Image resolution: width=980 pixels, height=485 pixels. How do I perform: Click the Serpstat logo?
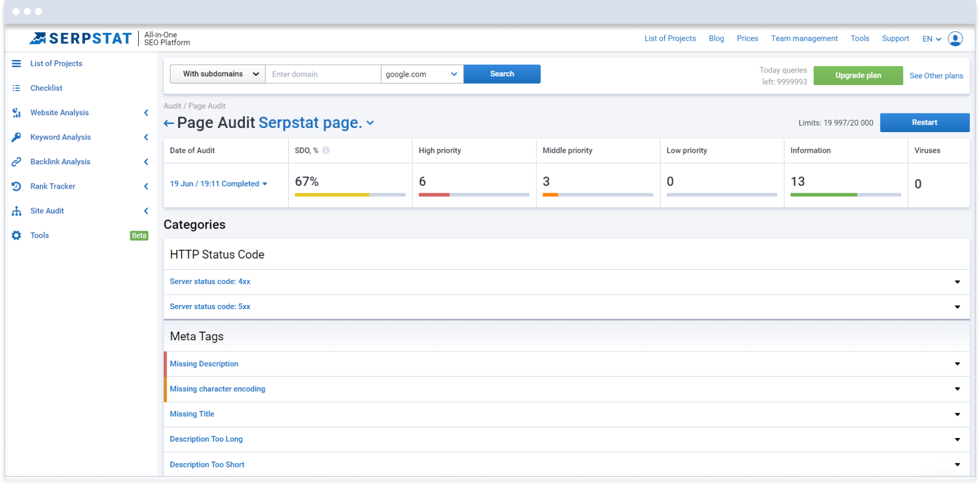pyautogui.click(x=81, y=38)
